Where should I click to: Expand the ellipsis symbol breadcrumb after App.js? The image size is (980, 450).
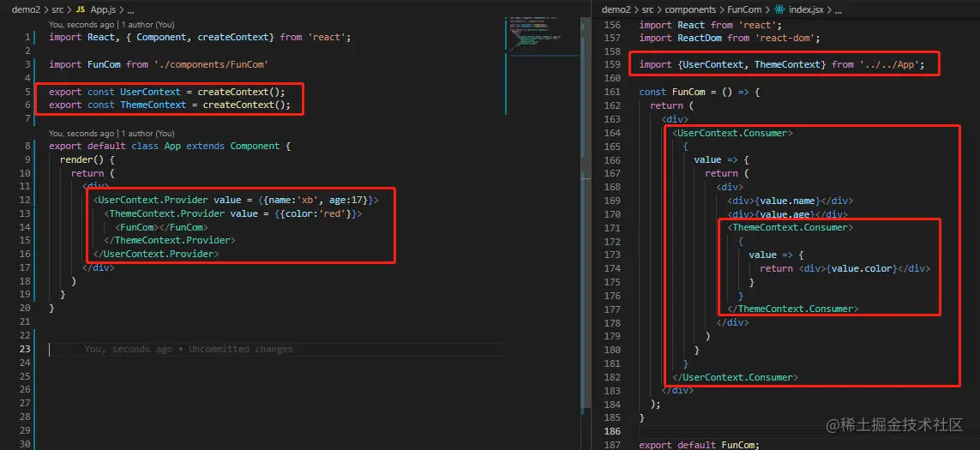[130, 10]
